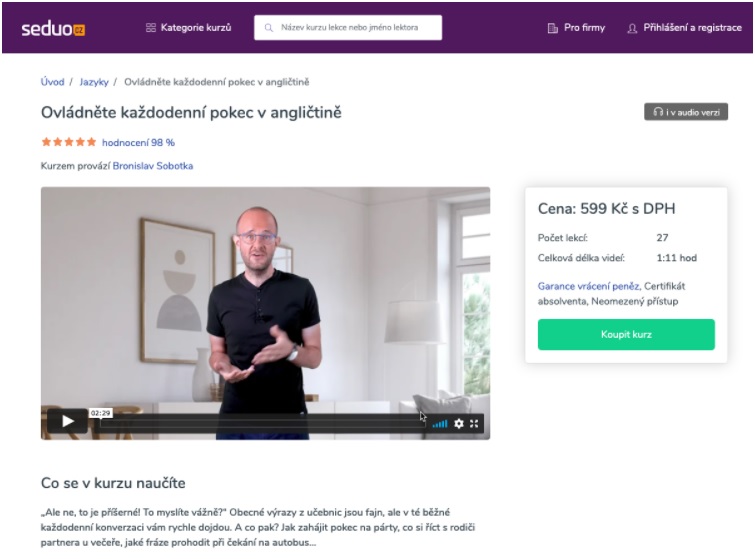Viewport: 755px width, 559px height.
Task: Open the Kategorie kurzů menu
Action: (x=189, y=28)
